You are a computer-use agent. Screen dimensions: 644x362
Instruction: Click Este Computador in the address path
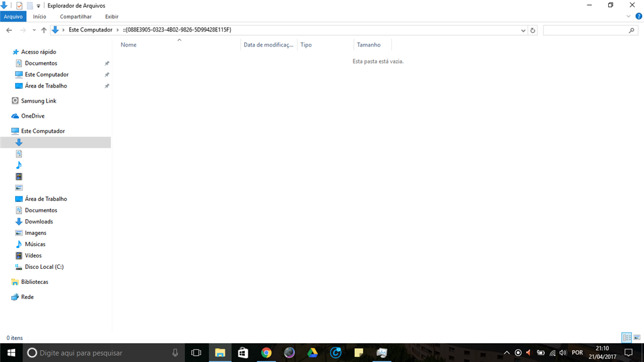pos(91,30)
